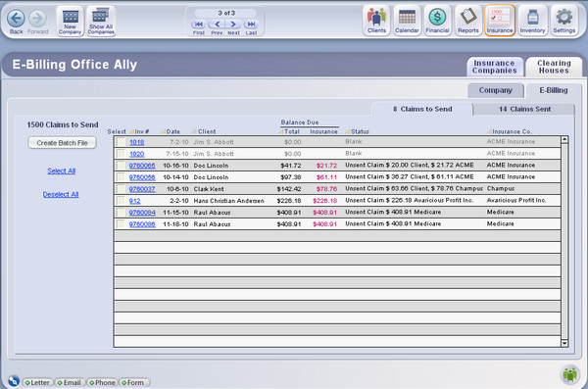Add a Letter communication
The height and width of the screenshot is (389, 588).
pos(37,382)
